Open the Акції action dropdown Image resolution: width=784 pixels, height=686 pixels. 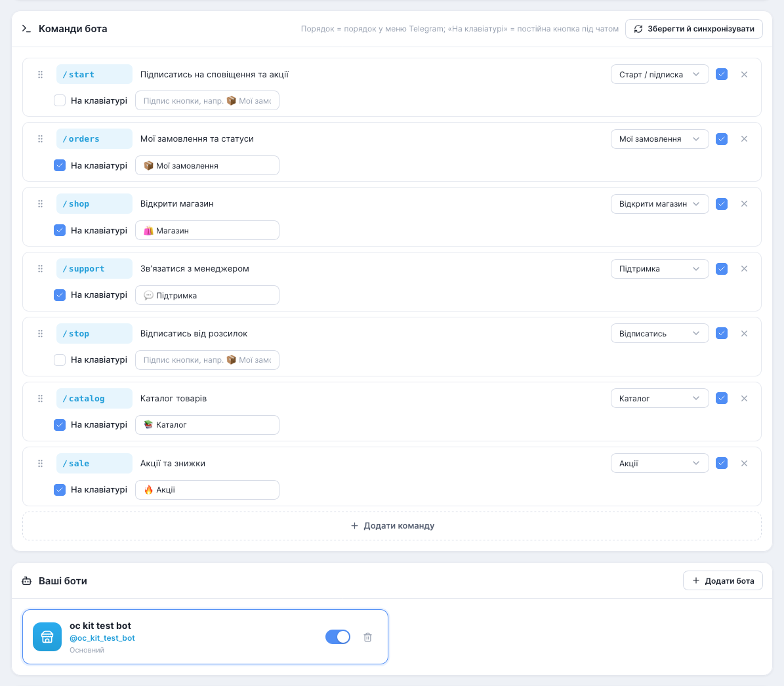pos(659,464)
